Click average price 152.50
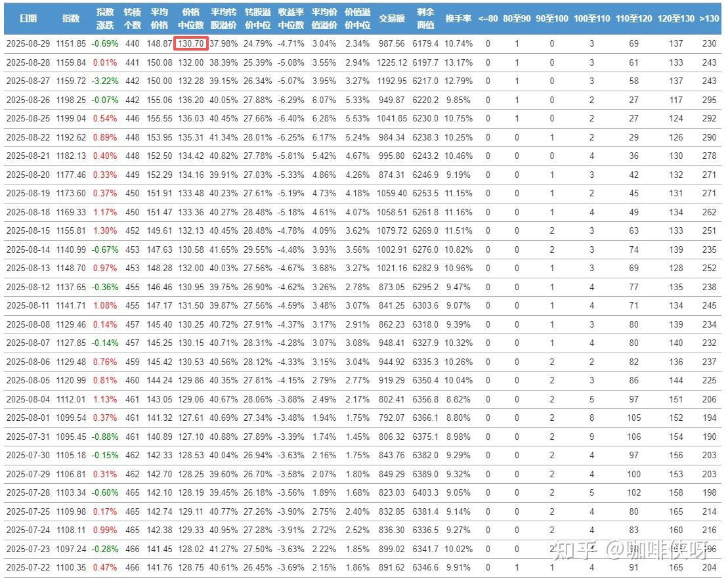The image size is (728, 581). pyautogui.click(x=160, y=156)
